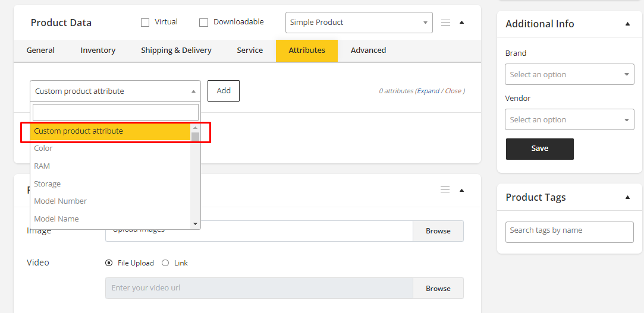Open the Simple Product type dropdown

[359, 23]
